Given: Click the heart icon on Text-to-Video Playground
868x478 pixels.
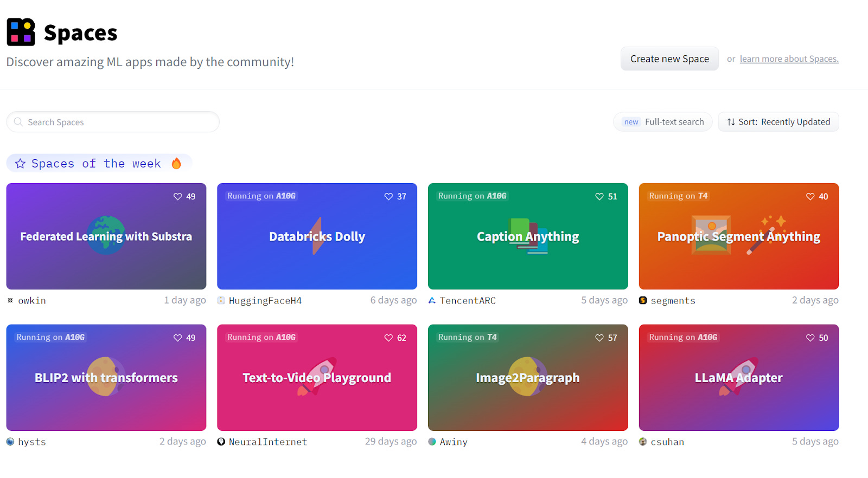Looking at the screenshot, I should (x=388, y=338).
